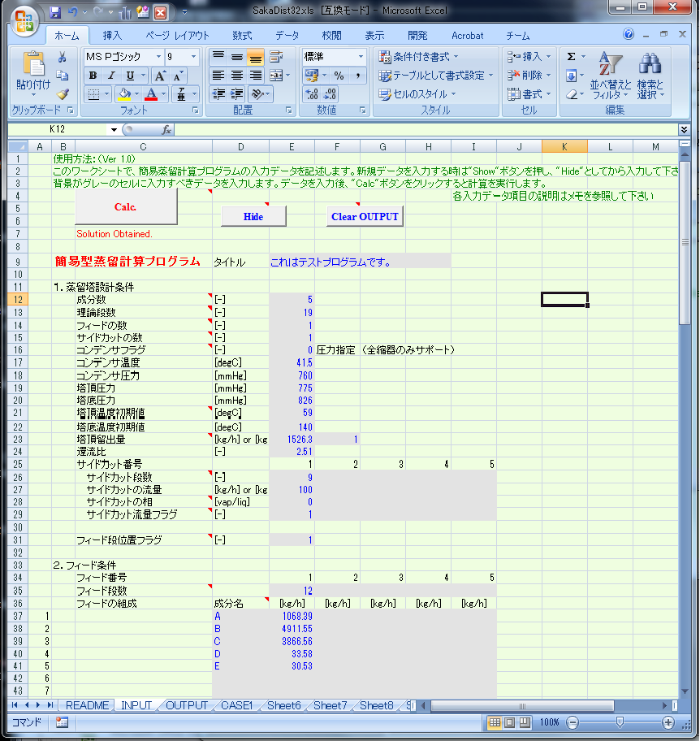
Task: Cut selection with the scissors icon
Action: pyautogui.click(x=62, y=57)
